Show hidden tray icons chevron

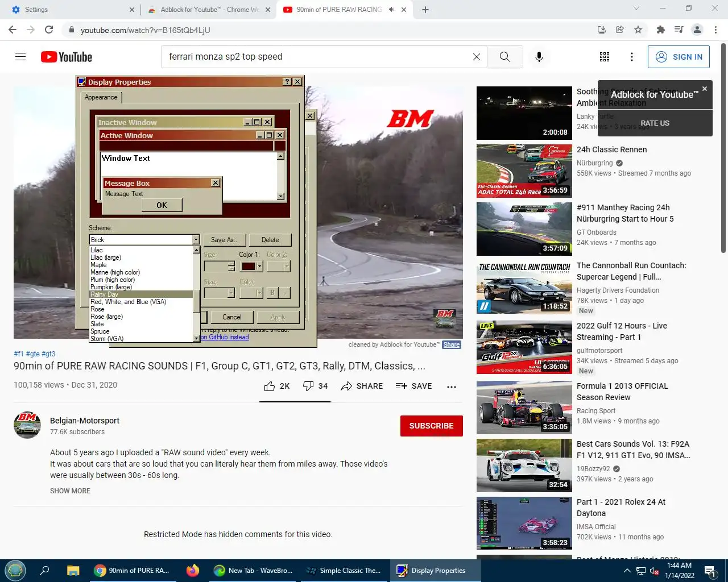(627, 571)
